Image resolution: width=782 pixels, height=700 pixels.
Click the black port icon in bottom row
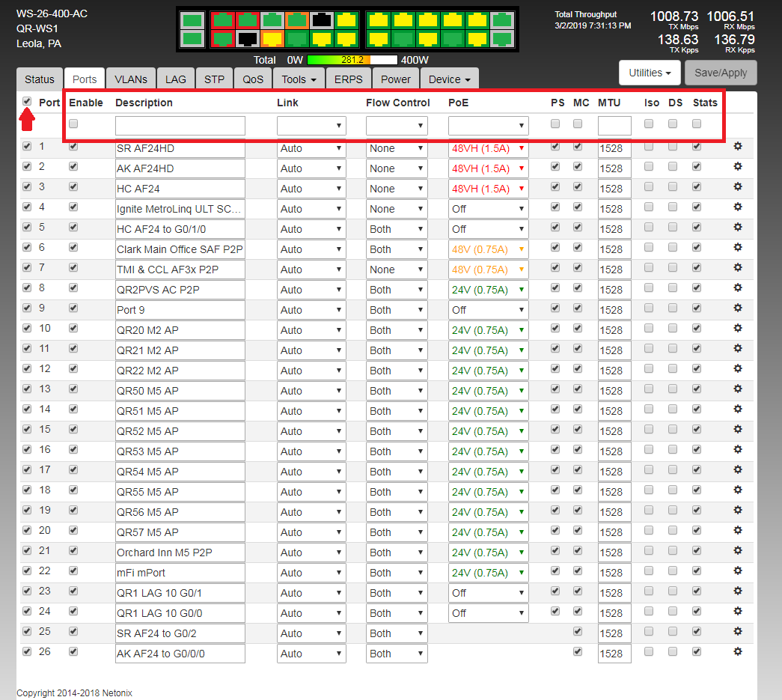pos(247,38)
